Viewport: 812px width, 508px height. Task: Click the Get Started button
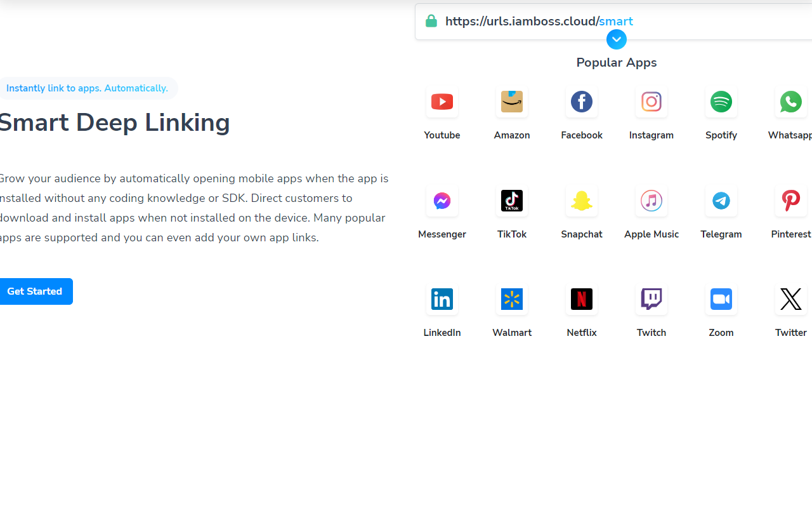click(35, 291)
